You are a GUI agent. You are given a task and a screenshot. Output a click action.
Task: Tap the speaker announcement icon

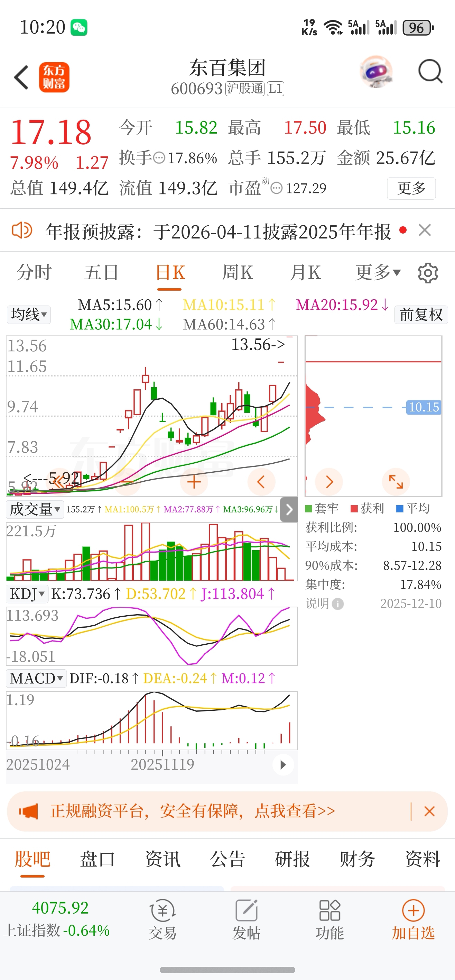22,230
